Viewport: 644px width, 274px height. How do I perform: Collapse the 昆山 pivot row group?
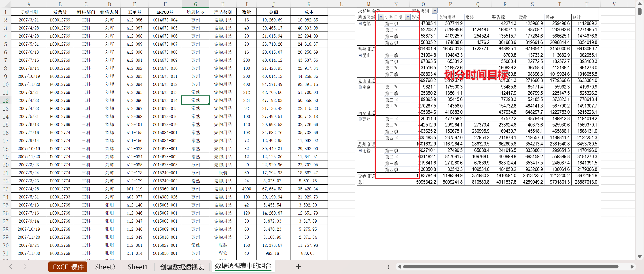(x=360, y=55)
